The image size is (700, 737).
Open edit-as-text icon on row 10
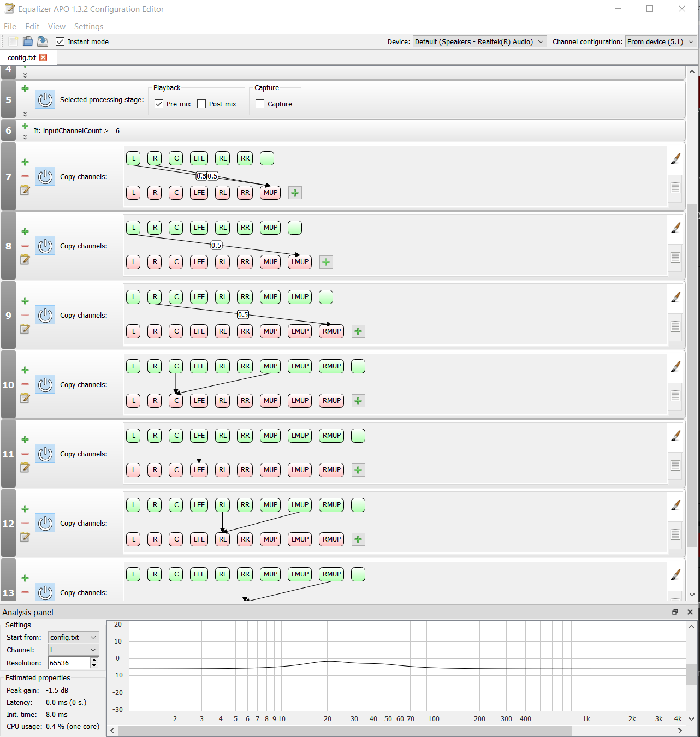pyautogui.click(x=25, y=399)
